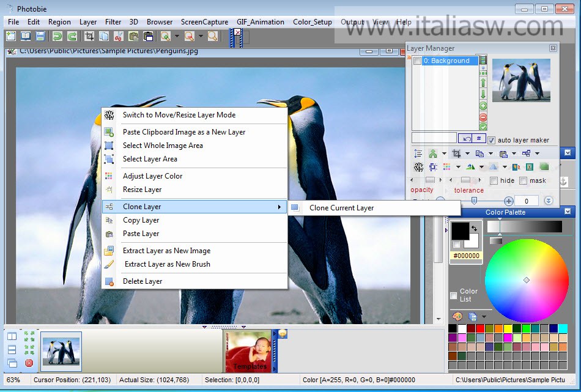The height and width of the screenshot is (392, 581).
Task: Expand the Clone Layer submenu arrow
Action: pos(279,207)
